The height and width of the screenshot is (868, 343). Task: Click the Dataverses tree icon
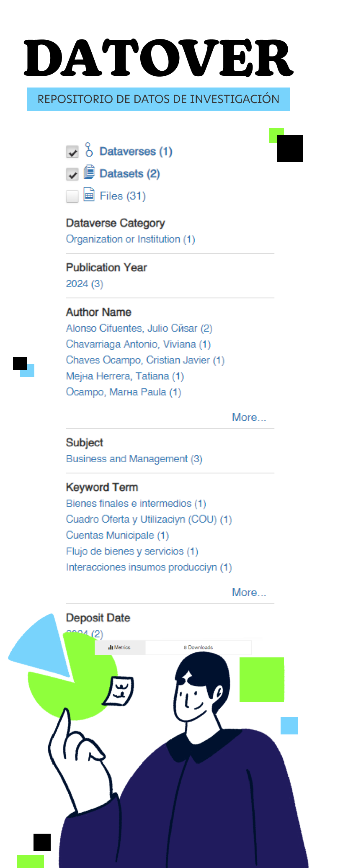(x=89, y=149)
